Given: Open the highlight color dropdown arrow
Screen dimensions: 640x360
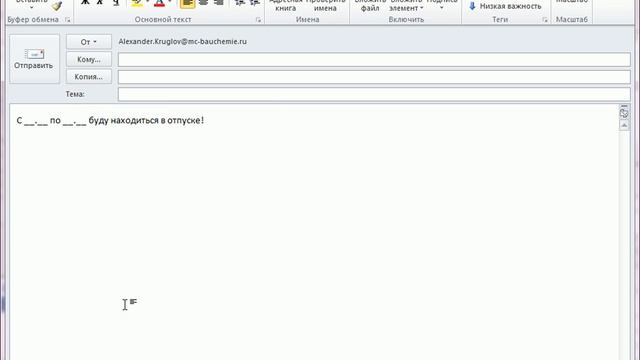Looking at the screenshot, I should point(147,2).
